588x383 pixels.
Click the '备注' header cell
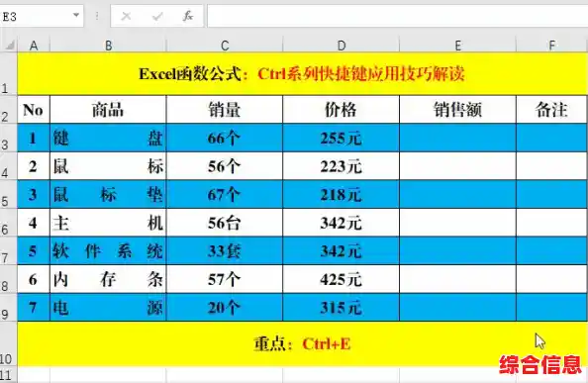552,110
